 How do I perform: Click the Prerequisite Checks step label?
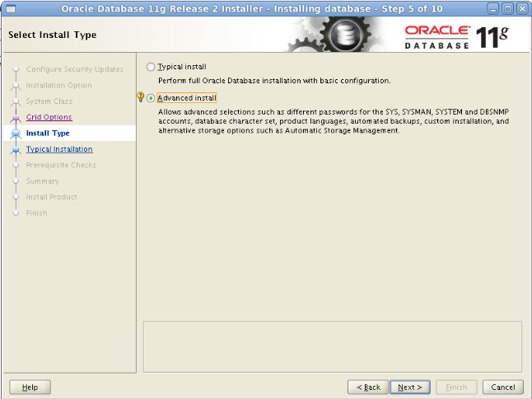pyautogui.click(x=61, y=165)
